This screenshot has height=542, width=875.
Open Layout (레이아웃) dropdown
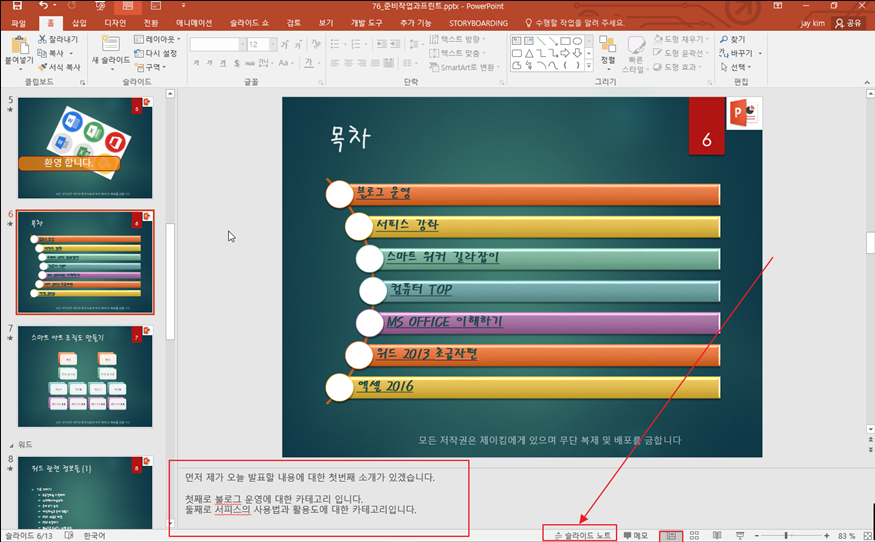click(x=157, y=39)
